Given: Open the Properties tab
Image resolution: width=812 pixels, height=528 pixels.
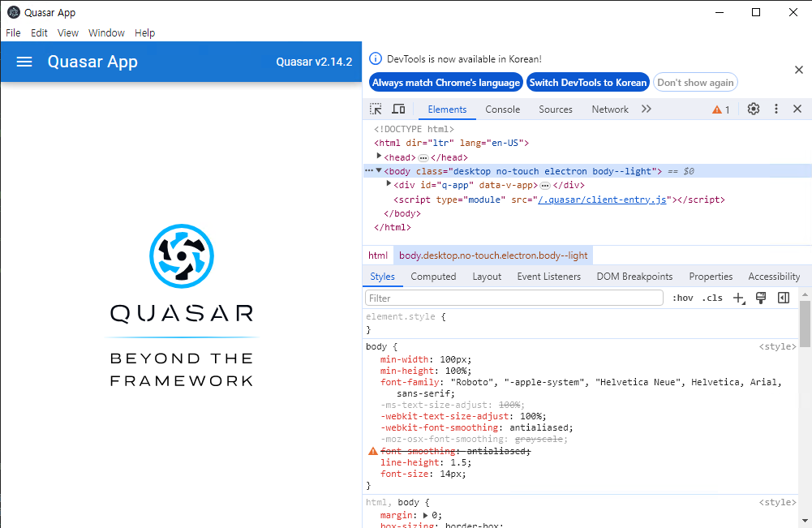Looking at the screenshot, I should (711, 277).
